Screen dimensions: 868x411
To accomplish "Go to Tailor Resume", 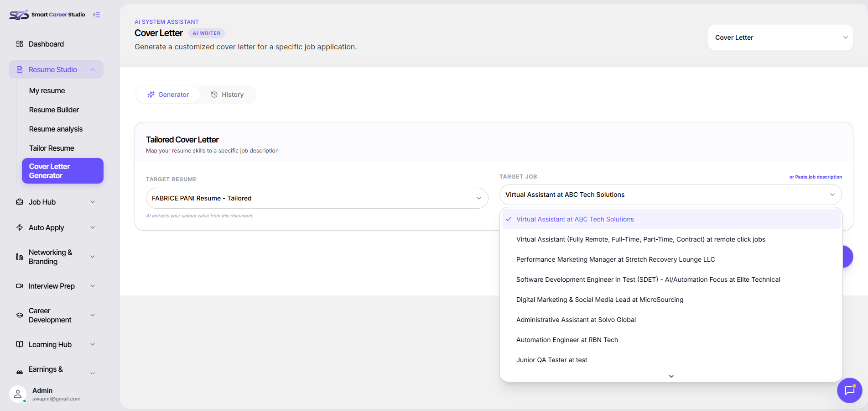I will pyautogui.click(x=52, y=148).
